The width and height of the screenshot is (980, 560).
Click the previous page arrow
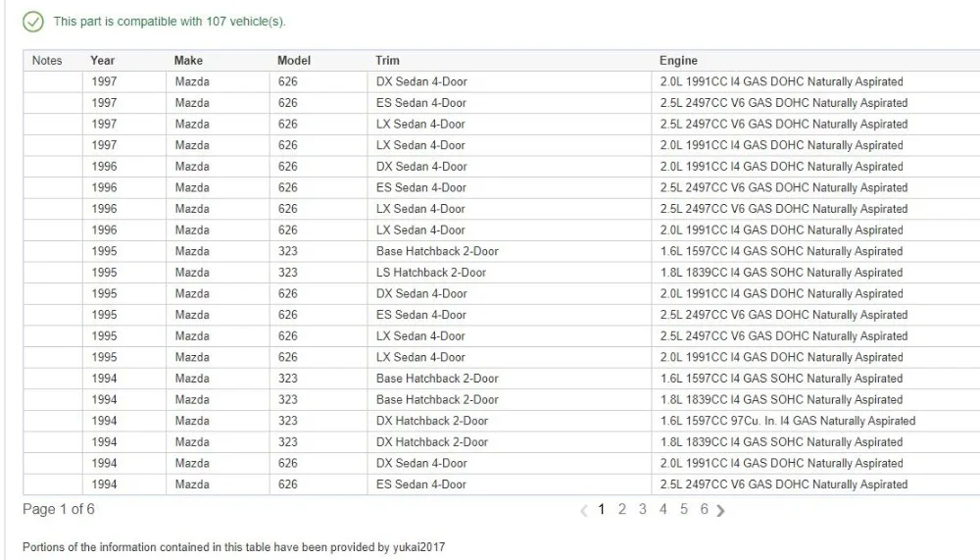pos(584,511)
